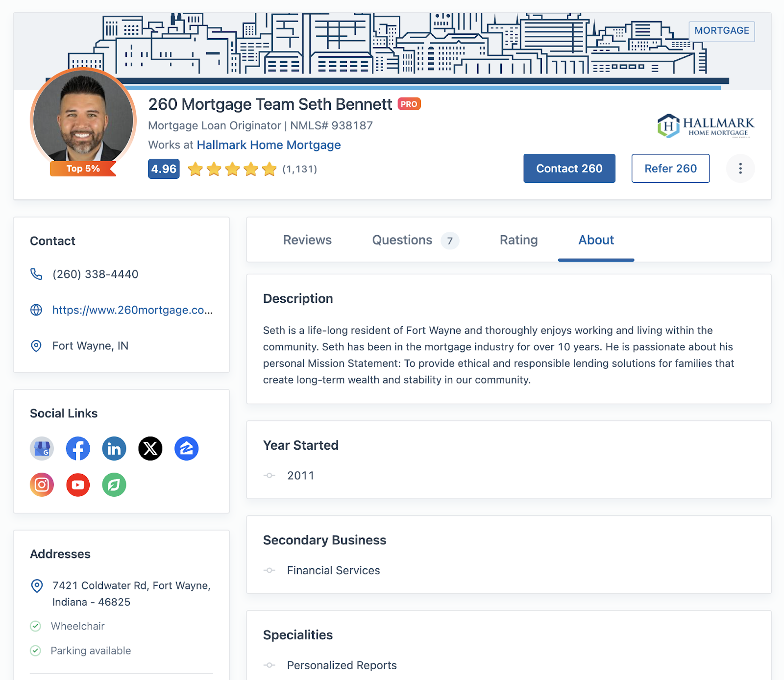Click the Parking available checkmark icon
Screen dimensions: 784x680
pos(36,651)
